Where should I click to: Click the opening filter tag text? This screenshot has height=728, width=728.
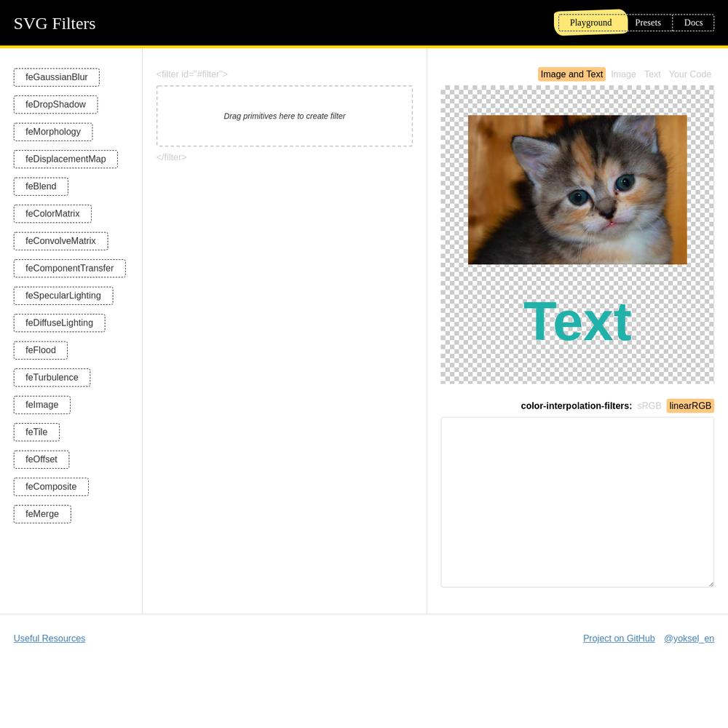click(x=191, y=74)
